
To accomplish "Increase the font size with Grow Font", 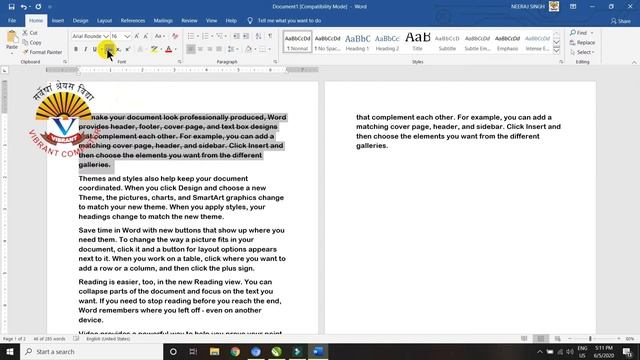I will pyautogui.click(x=137, y=36).
